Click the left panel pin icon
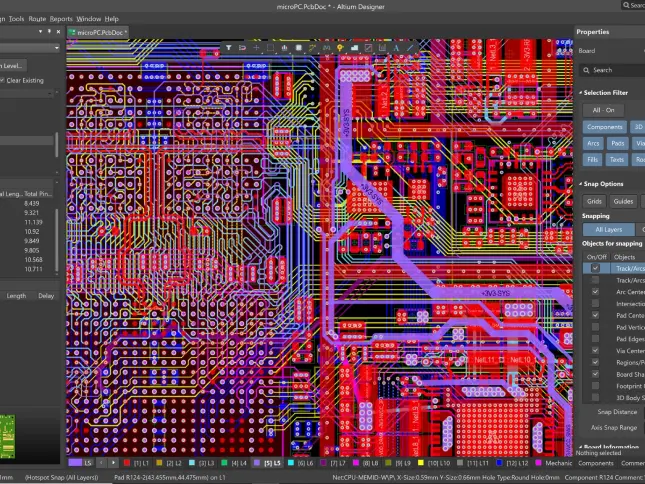Image resolution: width=645 pixels, height=484 pixels. (x=49, y=31)
